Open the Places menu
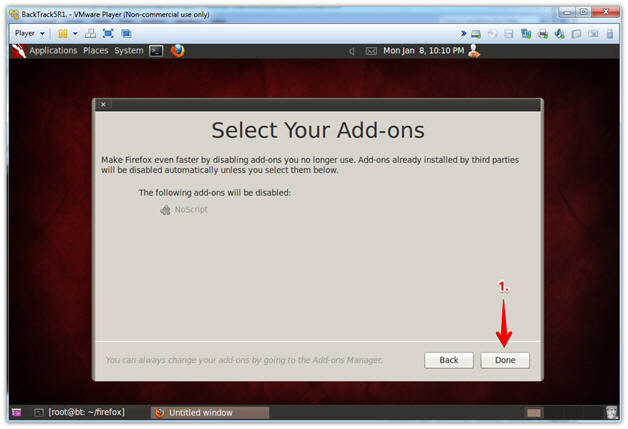Screen dimensions: 628x429 96,51
